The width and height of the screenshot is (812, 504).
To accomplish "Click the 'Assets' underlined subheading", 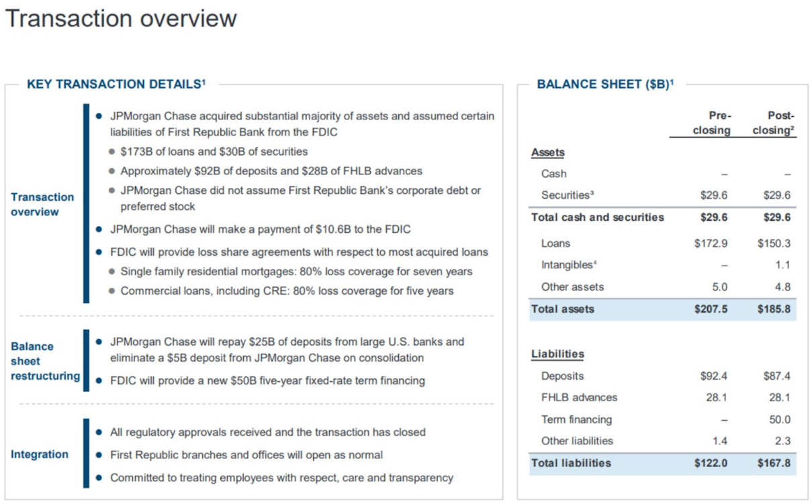I will 547,153.
